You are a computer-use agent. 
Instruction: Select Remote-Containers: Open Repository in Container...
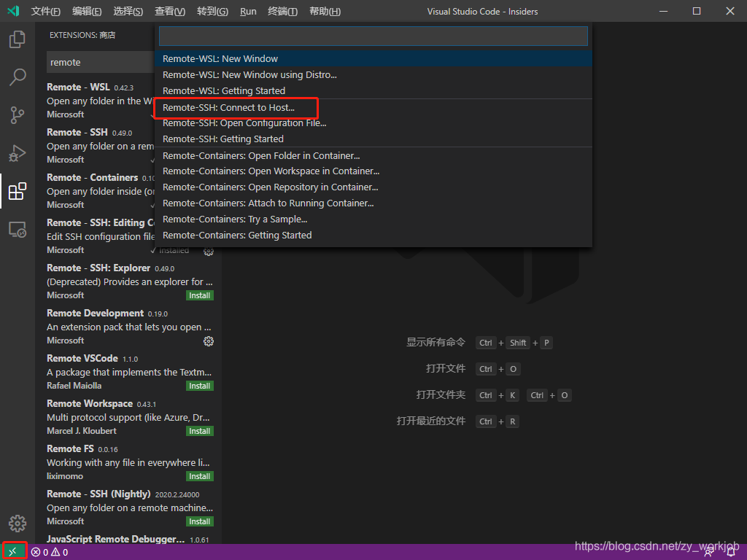click(373, 187)
